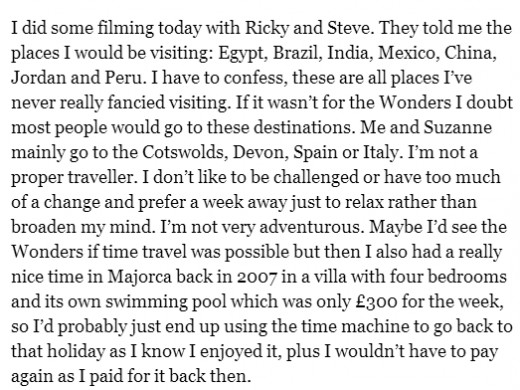The width and height of the screenshot is (520, 390).
Task: Click the word "Majorca" in the text
Action: pyautogui.click(x=140, y=277)
